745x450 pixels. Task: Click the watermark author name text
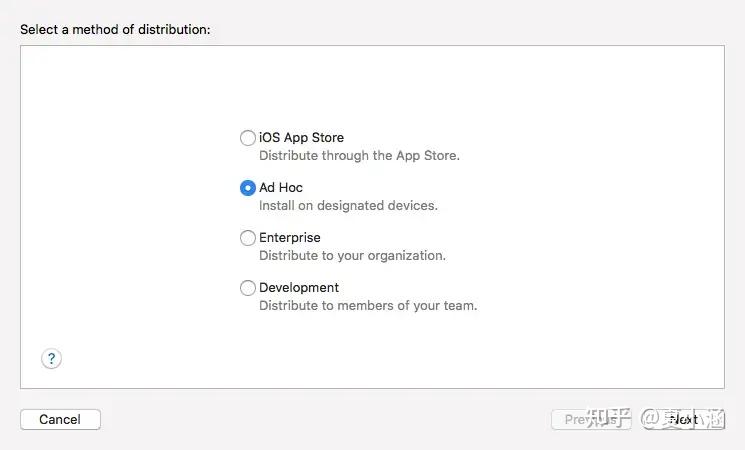coord(698,419)
